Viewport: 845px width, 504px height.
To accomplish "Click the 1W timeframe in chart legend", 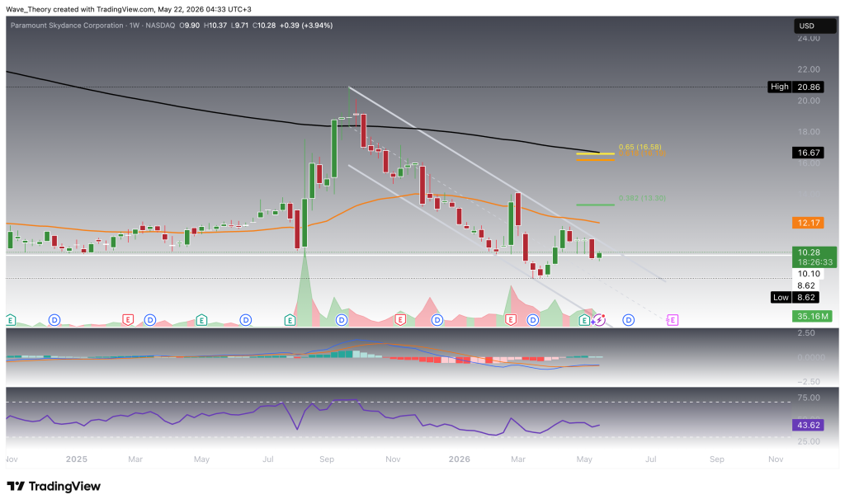I will (135, 26).
